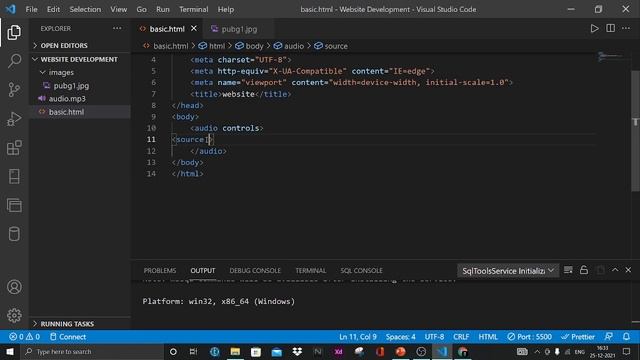This screenshot has width=640, height=360.
Task: Open Run and Debug view
Action: coord(14,119)
